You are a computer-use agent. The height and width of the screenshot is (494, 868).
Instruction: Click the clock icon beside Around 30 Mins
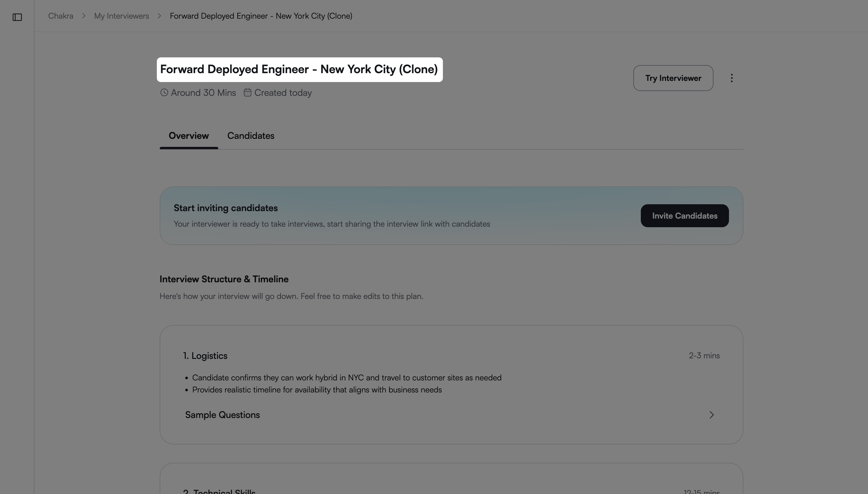164,93
